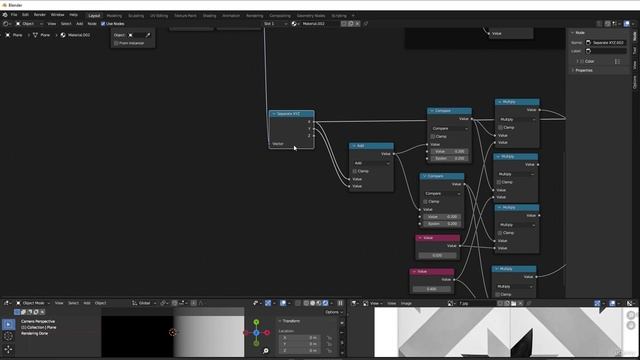640x360 pixels.
Task: Switch to the Shading workspace tab
Action: click(x=209, y=16)
